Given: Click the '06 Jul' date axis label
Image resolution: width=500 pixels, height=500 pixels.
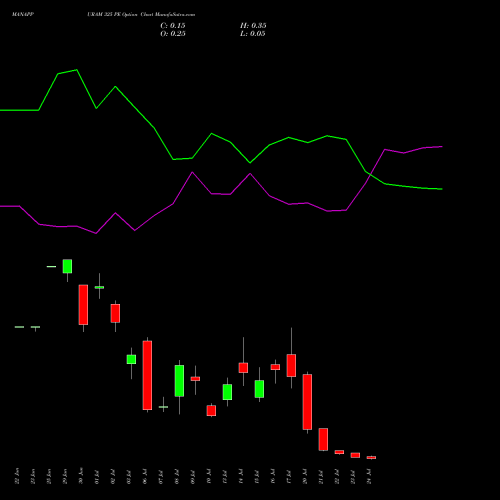Looking at the screenshot, I should [x=145, y=477].
